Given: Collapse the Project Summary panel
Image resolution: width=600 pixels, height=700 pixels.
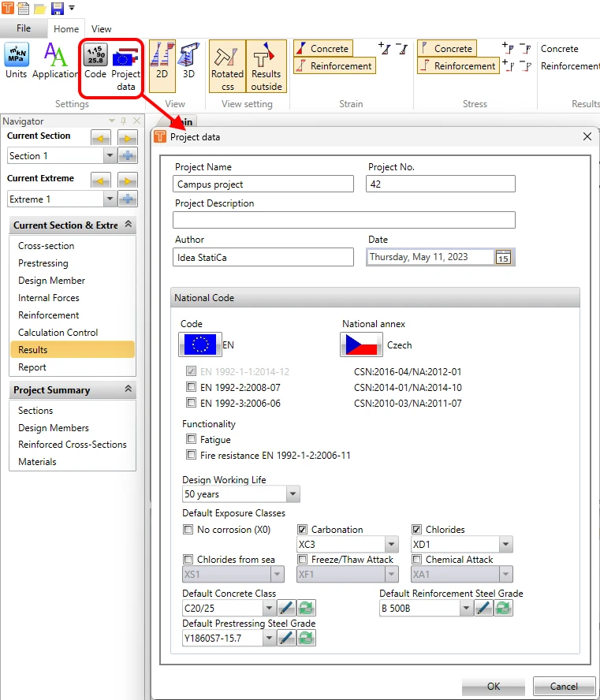Looking at the screenshot, I should (129, 389).
